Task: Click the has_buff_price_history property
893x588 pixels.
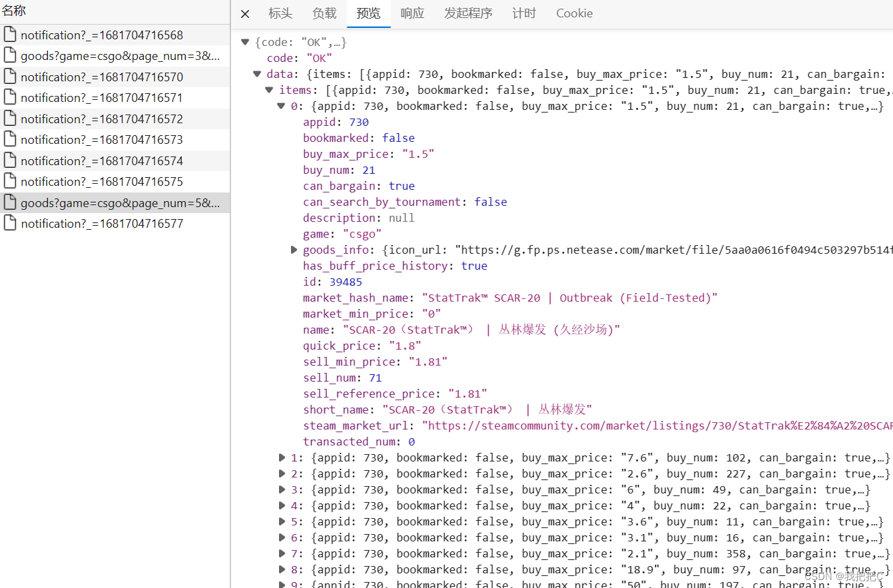Action: point(395,266)
